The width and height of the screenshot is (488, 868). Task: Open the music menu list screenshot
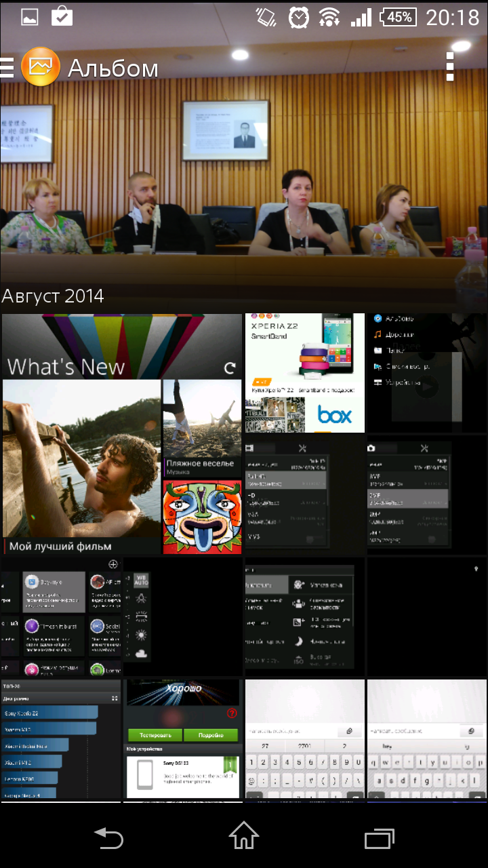[426, 373]
